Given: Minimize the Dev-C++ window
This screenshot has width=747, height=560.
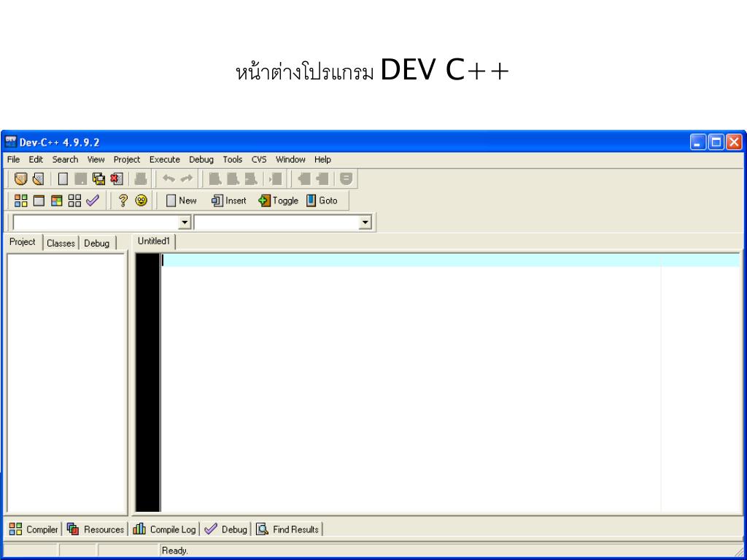Looking at the screenshot, I should click(x=698, y=142).
